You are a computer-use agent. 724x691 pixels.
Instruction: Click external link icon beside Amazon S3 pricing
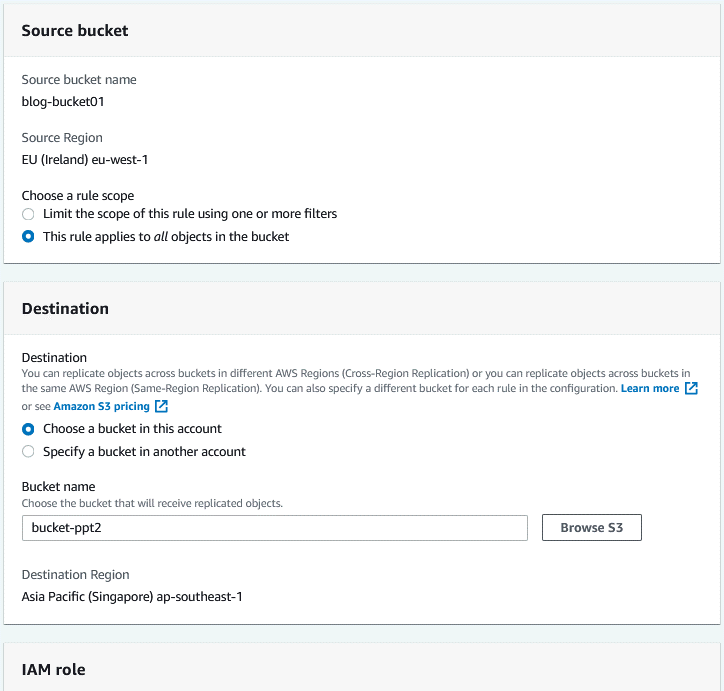coord(161,406)
